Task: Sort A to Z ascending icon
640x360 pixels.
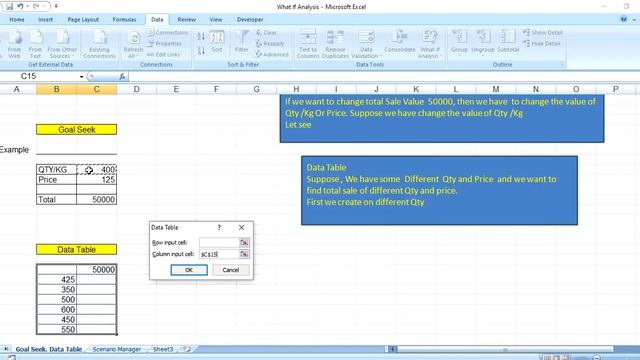Action: click(201, 37)
